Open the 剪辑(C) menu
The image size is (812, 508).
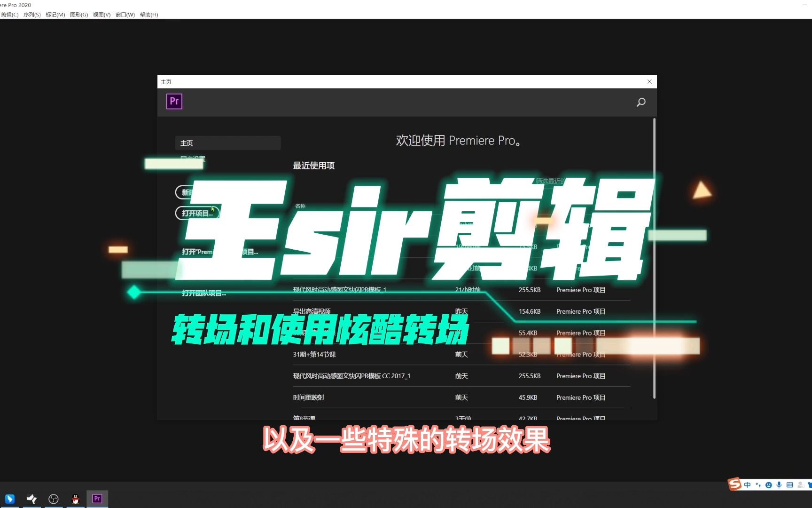pos(9,15)
